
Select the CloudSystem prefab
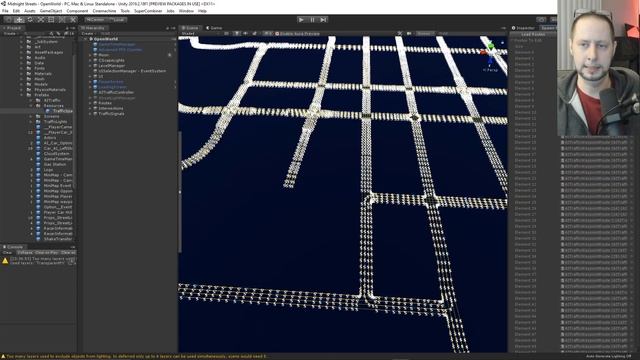pos(56,153)
